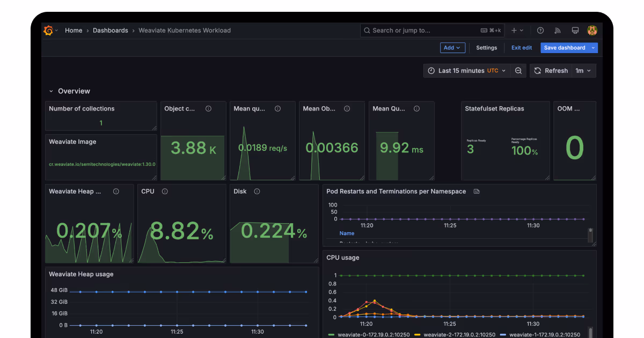Click the Exit edit link
Viewport: 644px width, 338px height.
(521, 48)
